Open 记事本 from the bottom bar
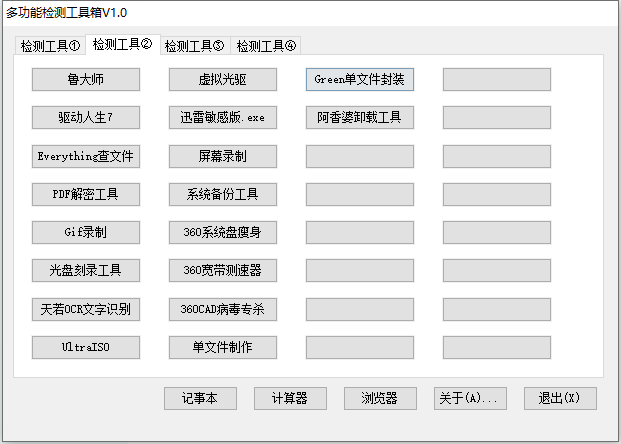The image size is (621, 444). point(200,398)
